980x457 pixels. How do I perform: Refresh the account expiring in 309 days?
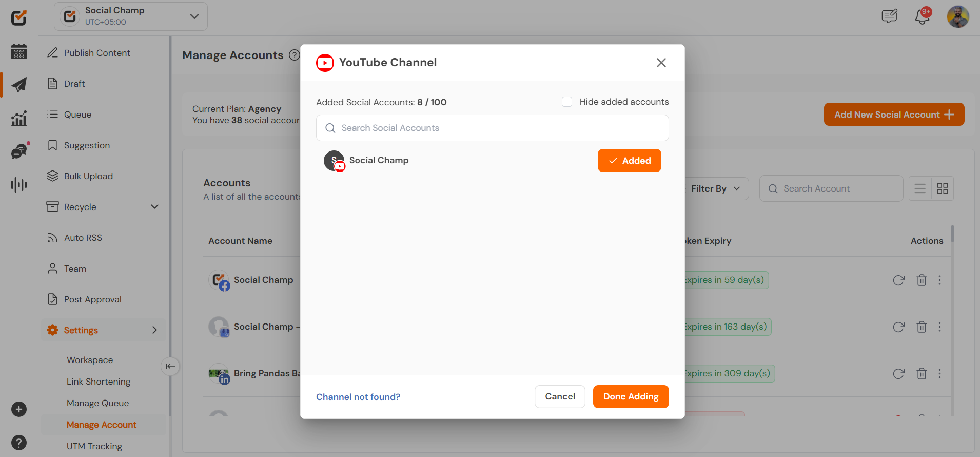pos(898,374)
